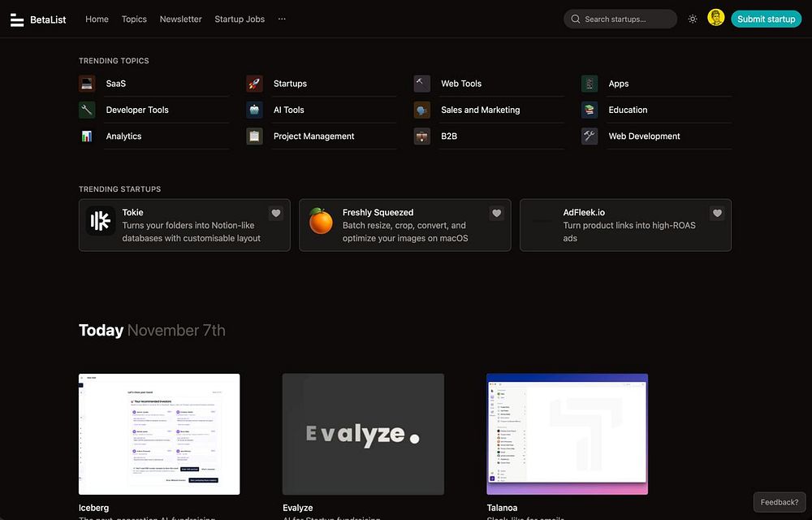This screenshot has width=812, height=520.
Task: Click the B2B briefcase icon
Action: (422, 136)
